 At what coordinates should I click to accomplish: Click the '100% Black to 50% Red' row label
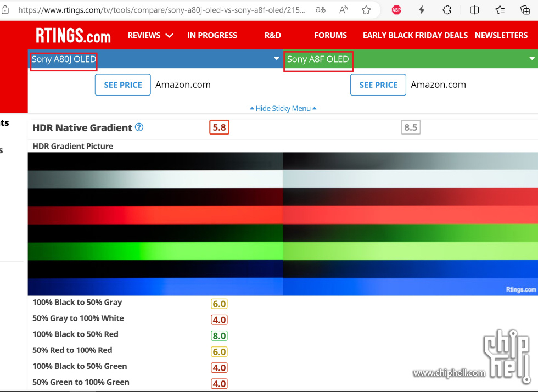75,334
